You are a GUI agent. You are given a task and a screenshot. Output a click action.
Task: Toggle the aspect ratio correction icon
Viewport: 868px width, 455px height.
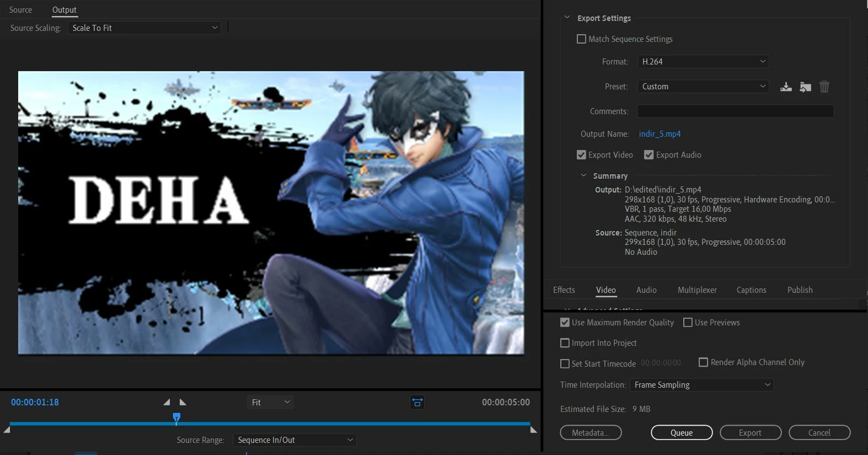pyautogui.click(x=417, y=402)
